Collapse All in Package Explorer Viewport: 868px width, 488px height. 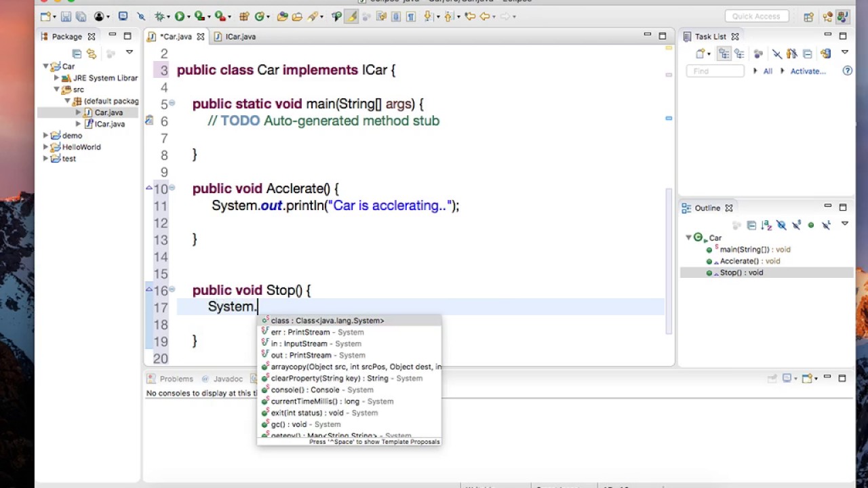click(77, 54)
